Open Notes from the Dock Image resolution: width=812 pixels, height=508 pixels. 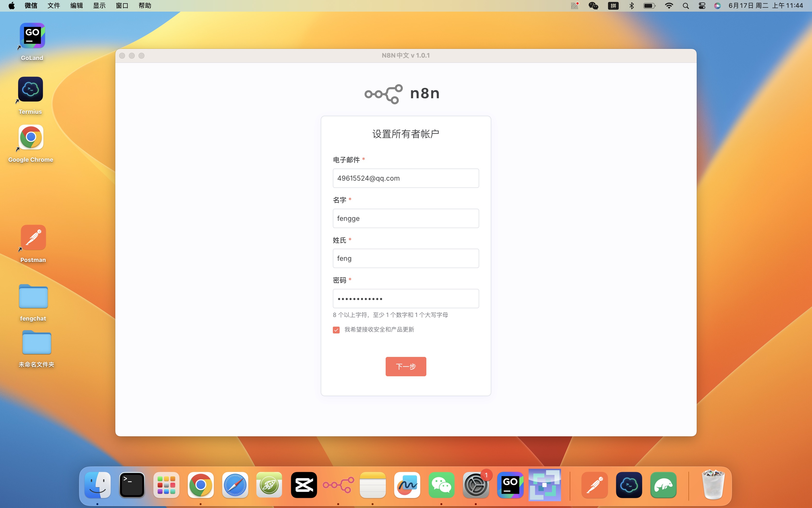coord(372,485)
